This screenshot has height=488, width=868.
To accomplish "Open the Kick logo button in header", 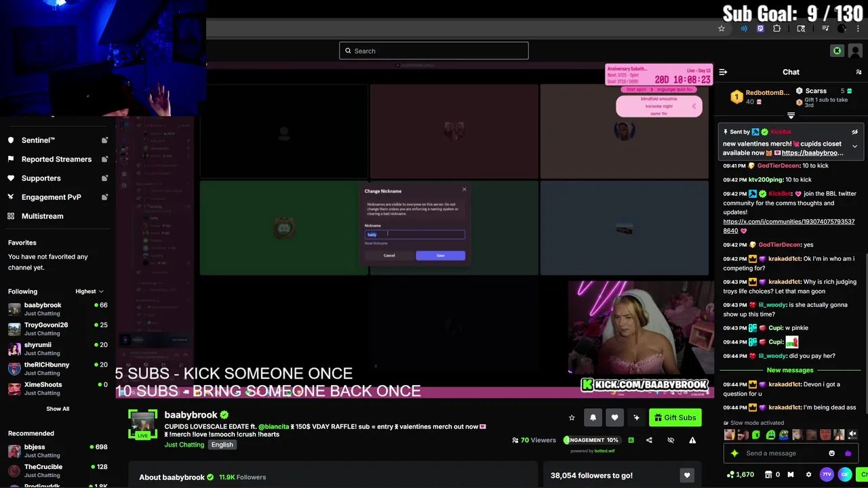I will 837,51.
